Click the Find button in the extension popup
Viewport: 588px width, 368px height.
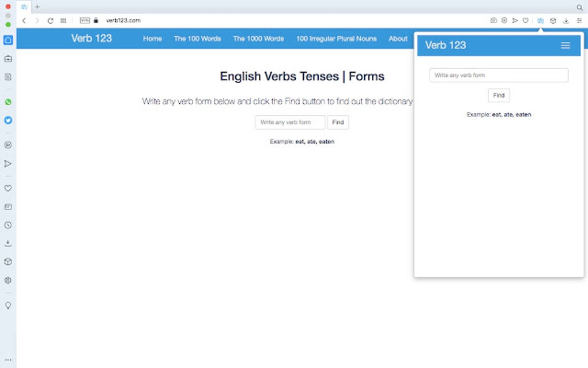coord(498,95)
